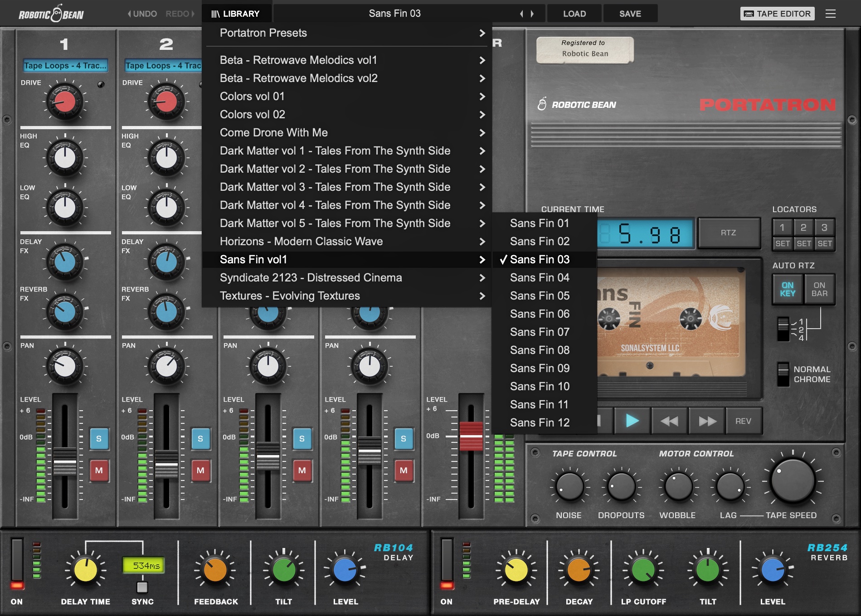Open track 1 tape loop dropdown
The height and width of the screenshot is (616, 861).
click(x=65, y=66)
